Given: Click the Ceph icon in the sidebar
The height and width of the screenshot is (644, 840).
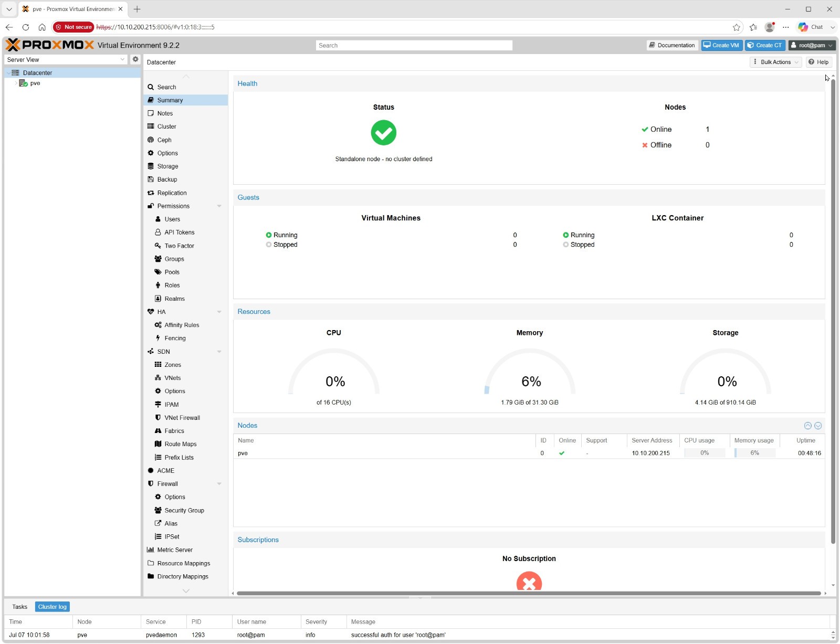Looking at the screenshot, I should click(151, 140).
